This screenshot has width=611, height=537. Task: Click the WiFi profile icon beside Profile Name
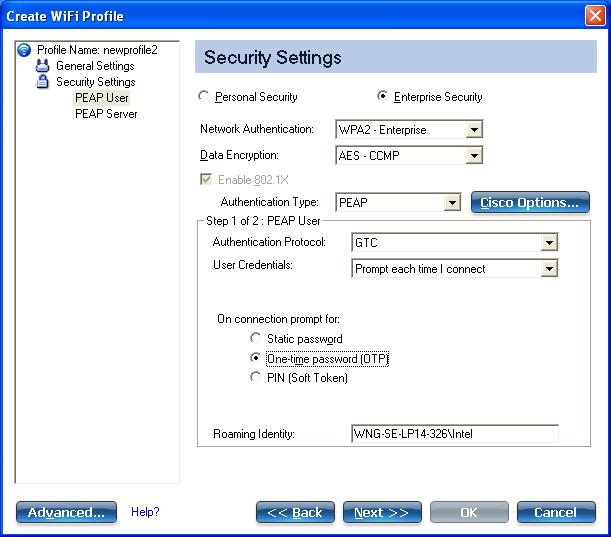coord(24,49)
